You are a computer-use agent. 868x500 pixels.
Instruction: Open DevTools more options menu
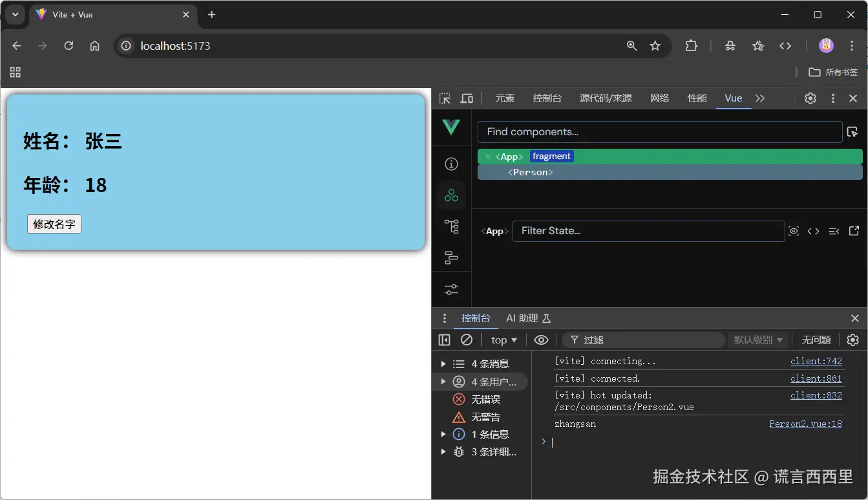click(832, 98)
